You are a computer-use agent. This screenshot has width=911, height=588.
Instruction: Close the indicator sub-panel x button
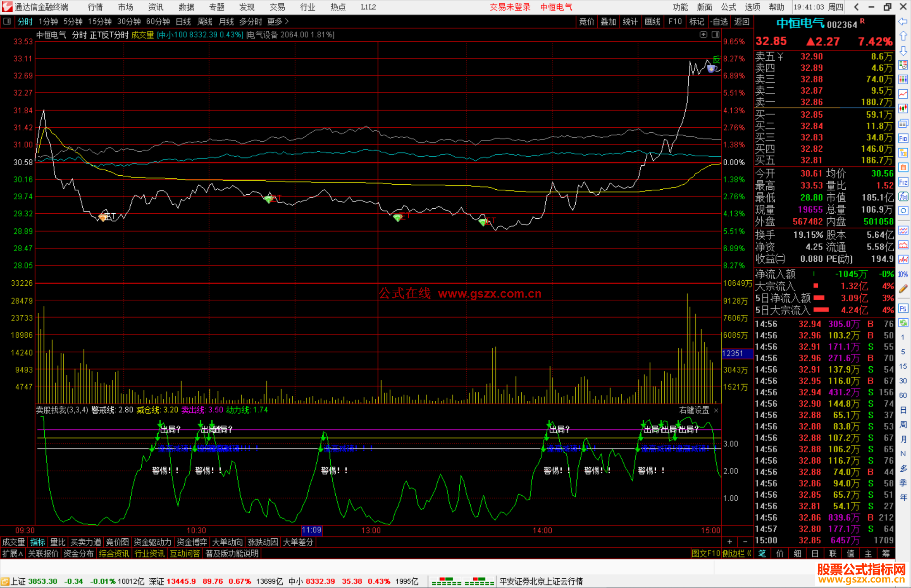[x=716, y=410]
